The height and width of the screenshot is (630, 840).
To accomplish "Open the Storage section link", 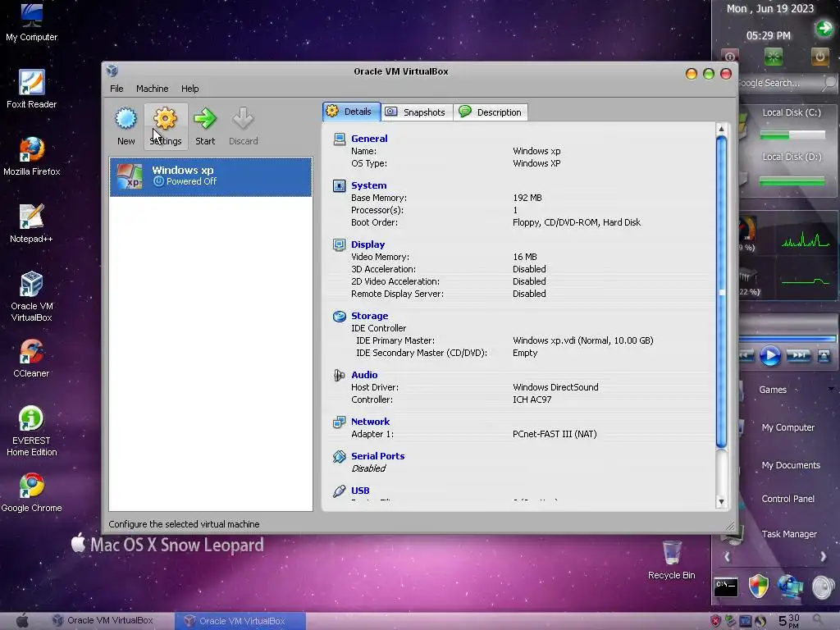I will pos(370,316).
